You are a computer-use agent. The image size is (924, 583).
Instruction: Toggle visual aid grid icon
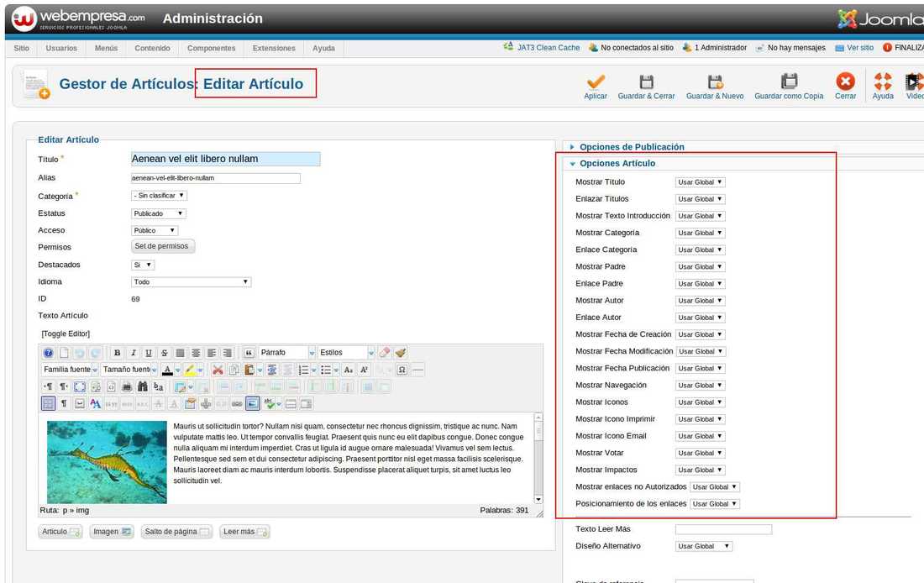click(49, 404)
